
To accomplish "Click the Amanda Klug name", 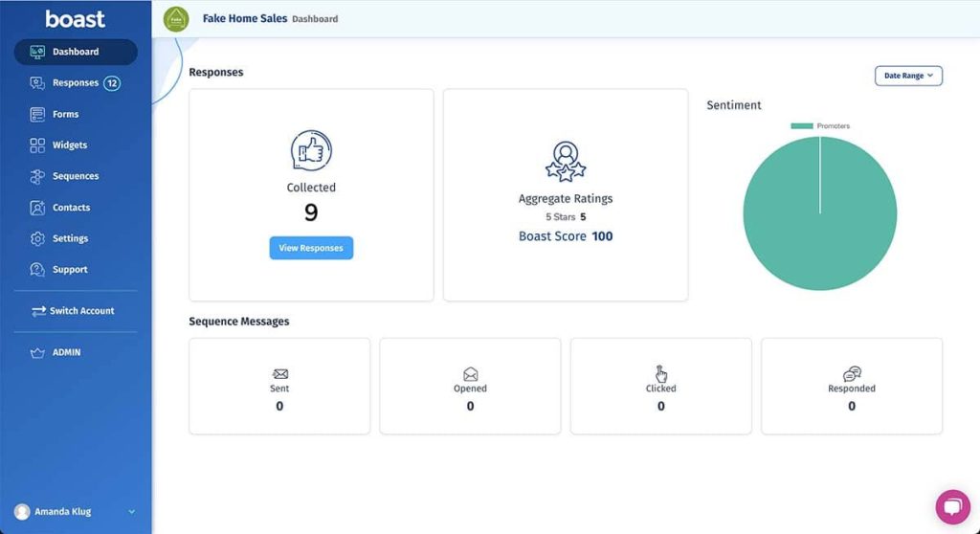I will click(62, 511).
